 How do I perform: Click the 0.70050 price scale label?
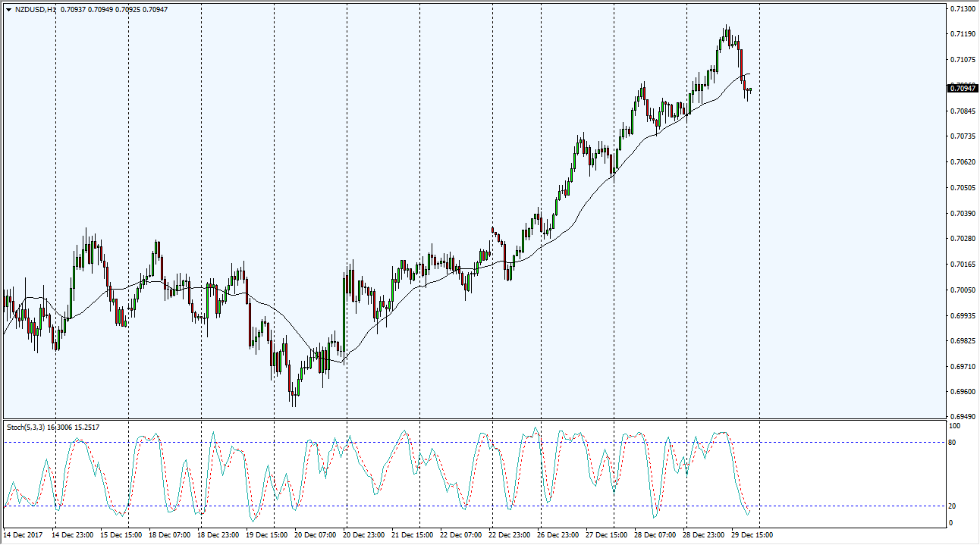click(x=962, y=290)
